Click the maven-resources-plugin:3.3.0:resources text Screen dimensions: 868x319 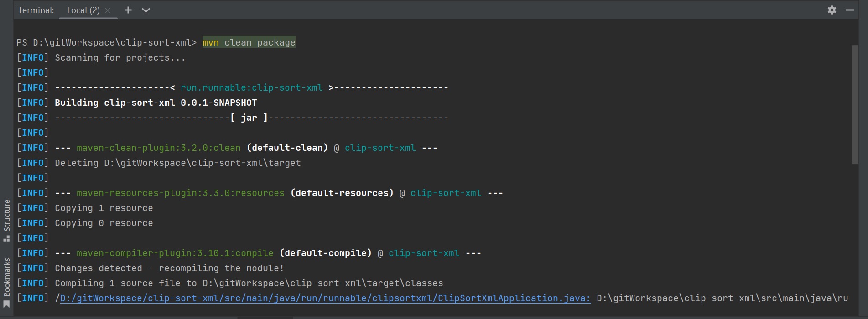(180, 193)
